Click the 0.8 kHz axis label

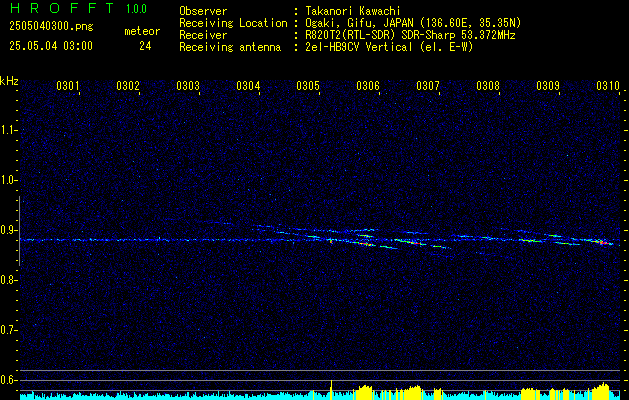[9, 280]
